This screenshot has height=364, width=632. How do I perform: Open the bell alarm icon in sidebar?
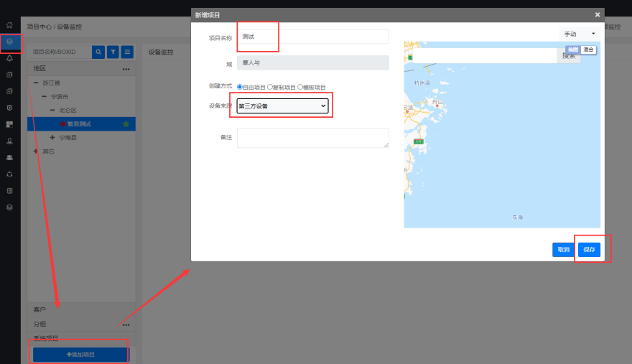click(x=9, y=58)
